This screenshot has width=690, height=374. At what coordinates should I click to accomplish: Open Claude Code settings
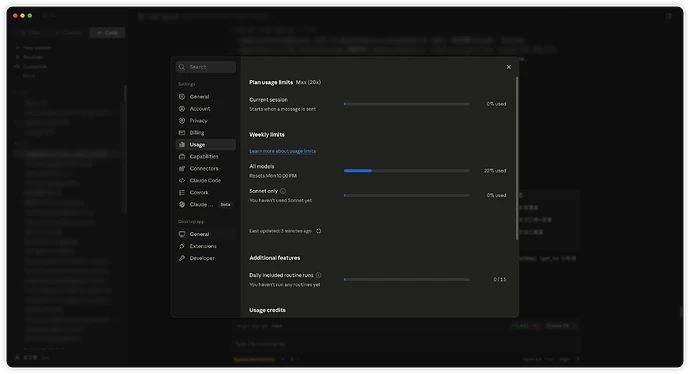pos(206,180)
